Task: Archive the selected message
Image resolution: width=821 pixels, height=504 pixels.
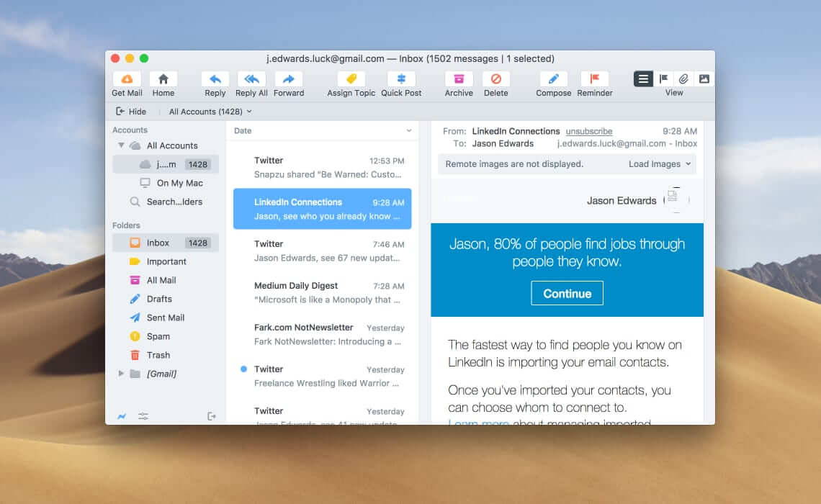Action: coord(459,79)
